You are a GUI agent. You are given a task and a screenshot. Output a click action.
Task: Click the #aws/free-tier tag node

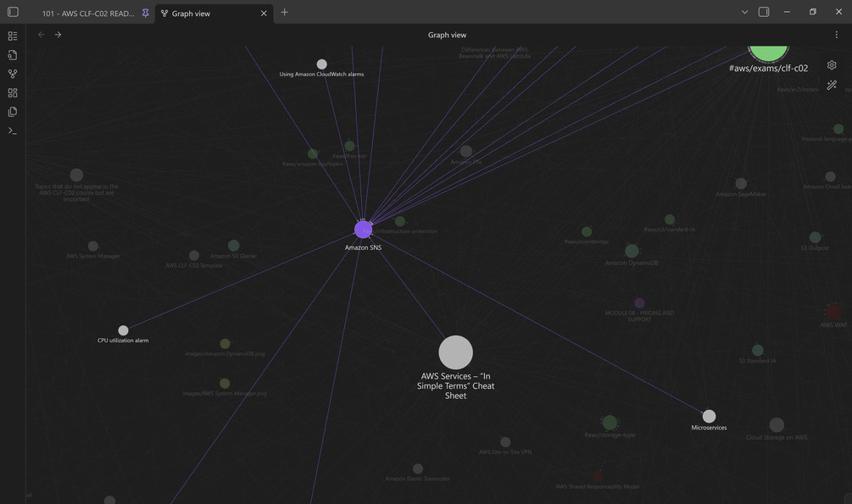pyautogui.click(x=350, y=146)
